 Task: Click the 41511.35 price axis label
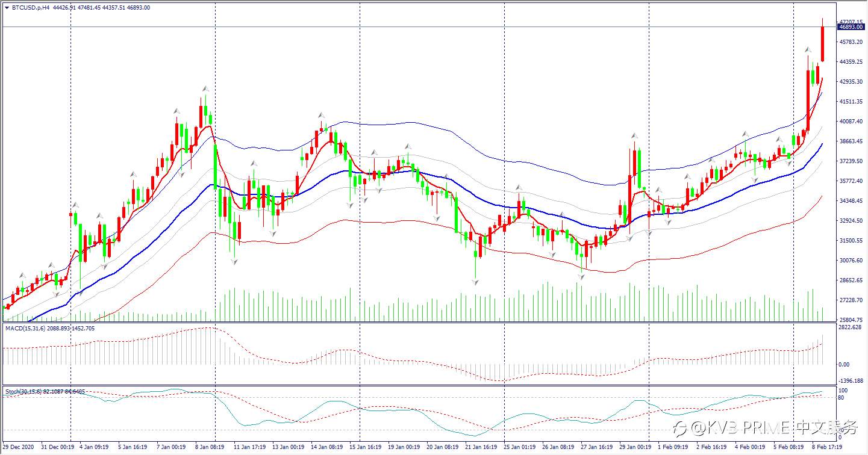[852, 101]
